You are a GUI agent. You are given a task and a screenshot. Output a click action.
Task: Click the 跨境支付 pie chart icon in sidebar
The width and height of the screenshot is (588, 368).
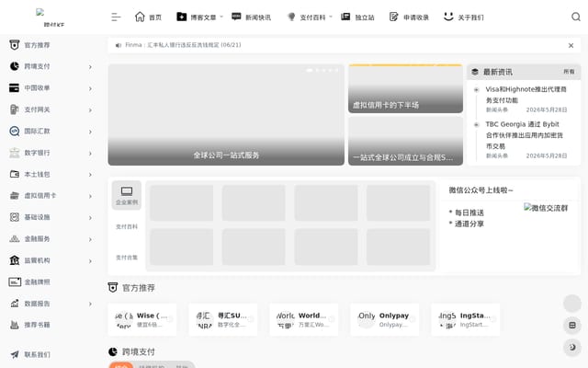tap(15, 66)
